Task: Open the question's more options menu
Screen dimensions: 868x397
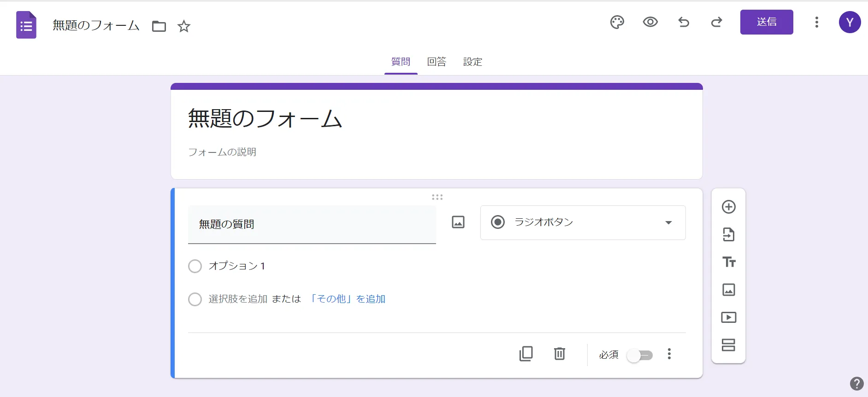Action: pyautogui.click(x=669, y=354)
